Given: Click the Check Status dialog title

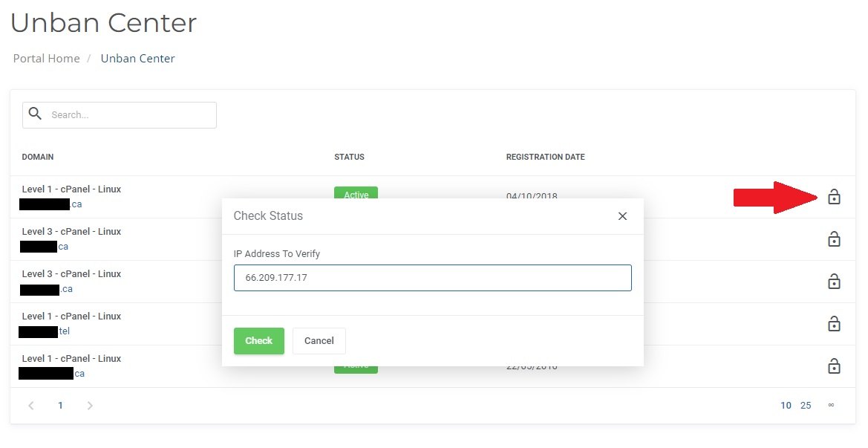Looking at the screenshot, I should 268,216.
